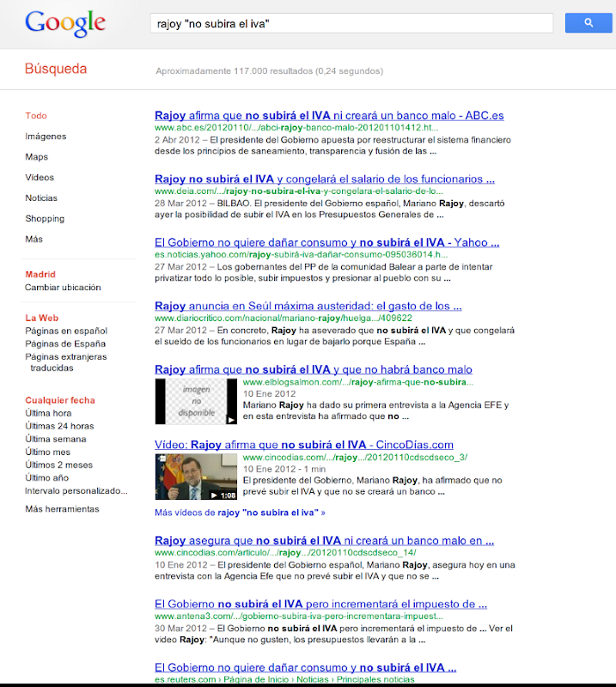The height and width of the screenshot is (687, 616).
Task: Filter by Páginas extranjeras traducidas
Action: tap(66, 362)
